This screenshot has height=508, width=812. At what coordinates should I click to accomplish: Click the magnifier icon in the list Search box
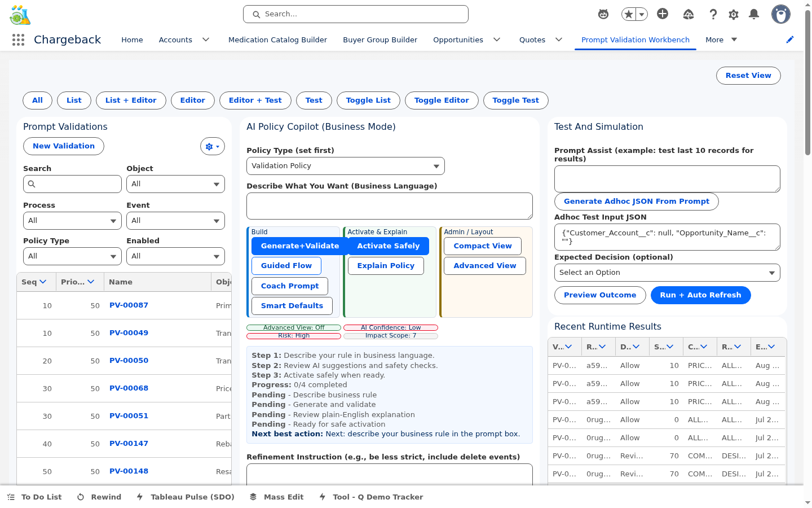[32, 184]
